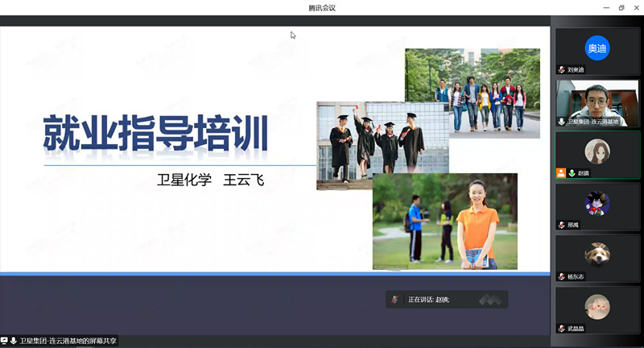The image size is (644, 348).
Task: Click the 卫星集团-连云港基地的屏幕共享 label
Action: [68, 342]
